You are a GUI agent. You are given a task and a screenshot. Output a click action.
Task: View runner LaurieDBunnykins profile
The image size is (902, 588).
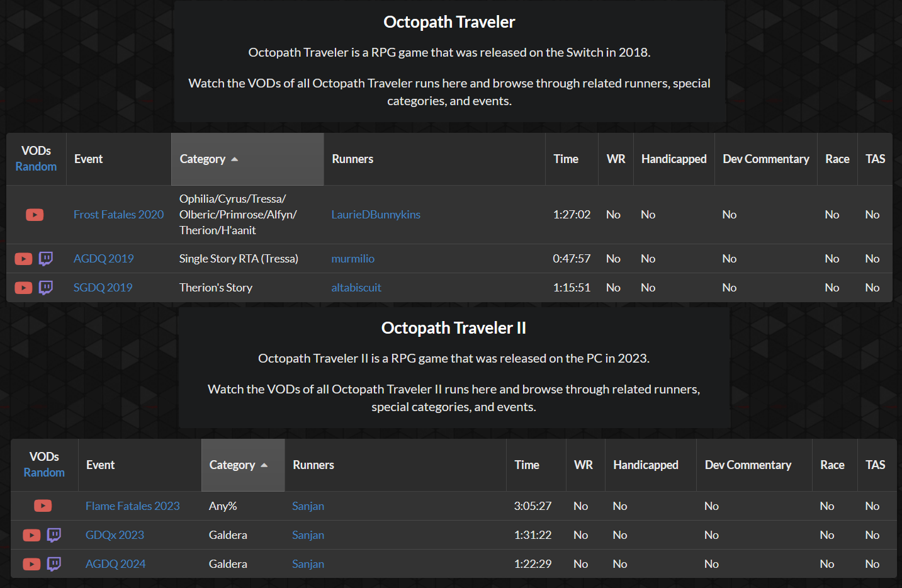[376, 215]
